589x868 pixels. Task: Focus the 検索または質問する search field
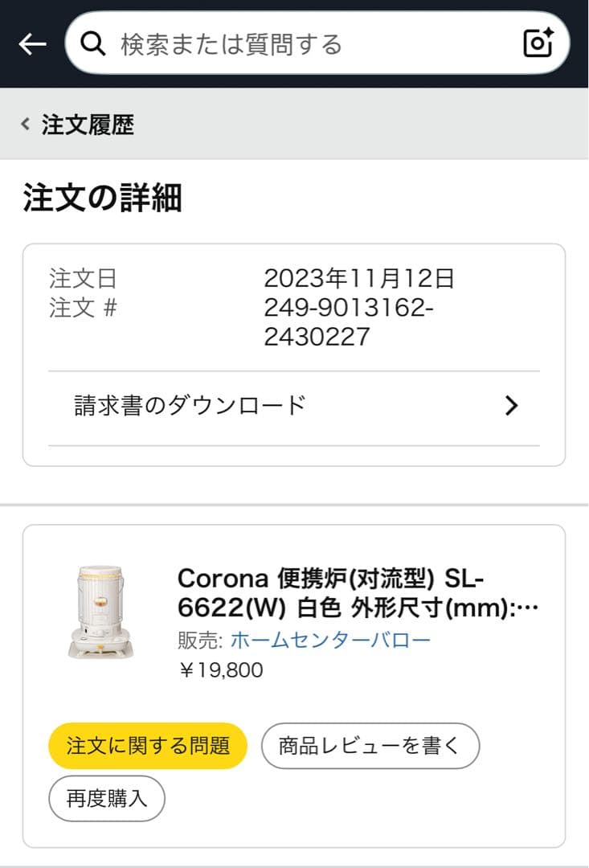[305, 44]
